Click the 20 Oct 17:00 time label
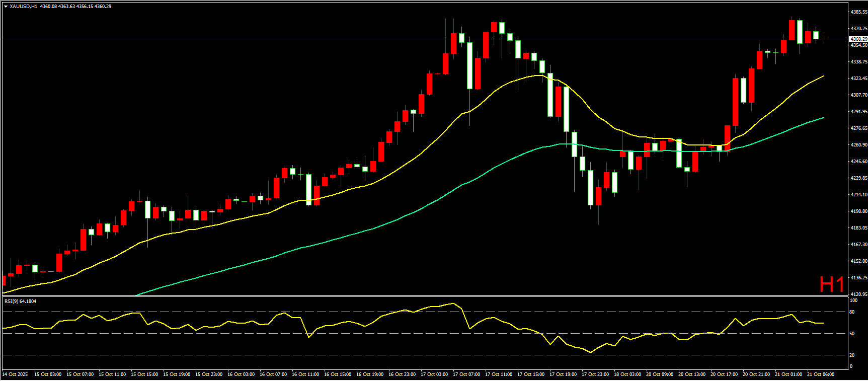 [x=724, y=374]
